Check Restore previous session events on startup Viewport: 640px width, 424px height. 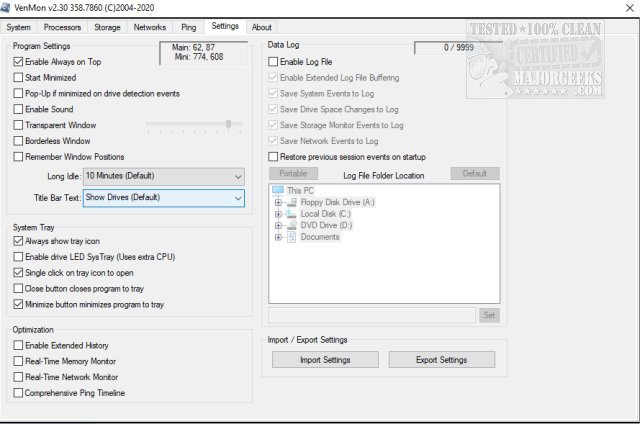pos(273,157)
